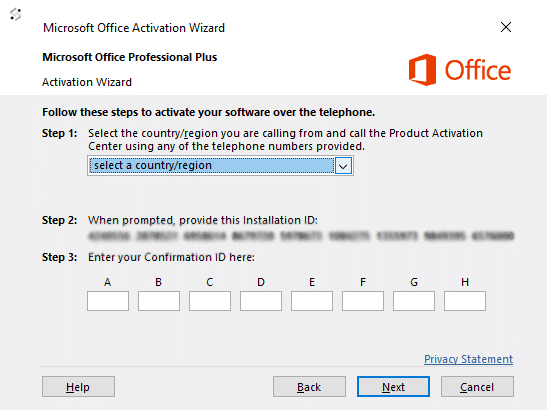Click Confirmation ID field G
This screenshot has height=410, width=547.
pyautogui.click(x=414, y=301)
